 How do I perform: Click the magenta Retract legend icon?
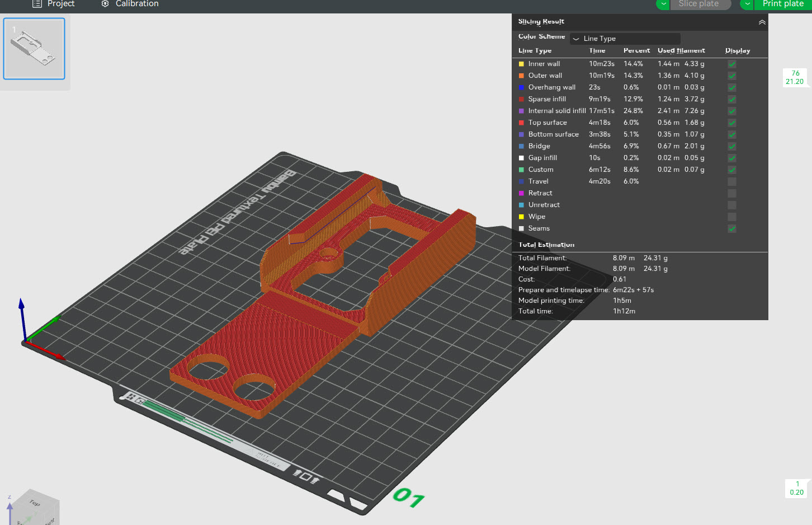coord(521,193)
